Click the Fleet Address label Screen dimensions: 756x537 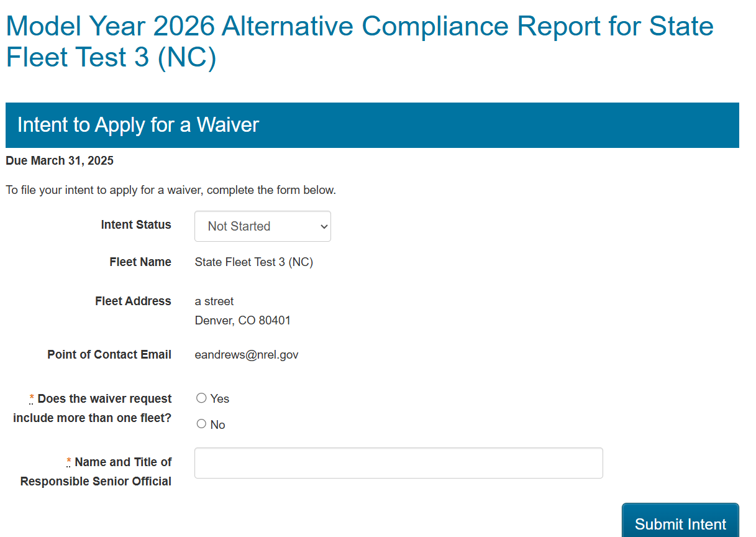point(133,301)
